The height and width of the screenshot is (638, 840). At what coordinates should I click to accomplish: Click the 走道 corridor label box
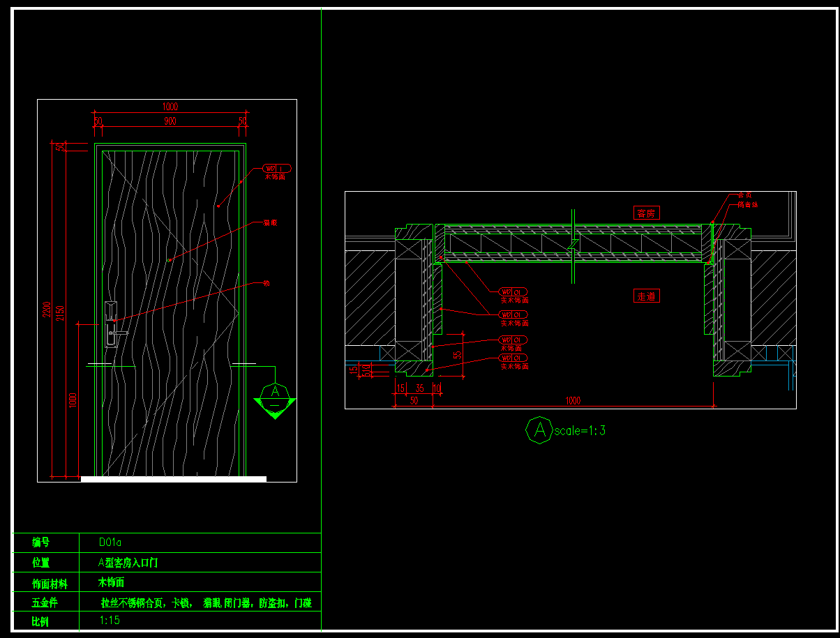coord(647,296)
